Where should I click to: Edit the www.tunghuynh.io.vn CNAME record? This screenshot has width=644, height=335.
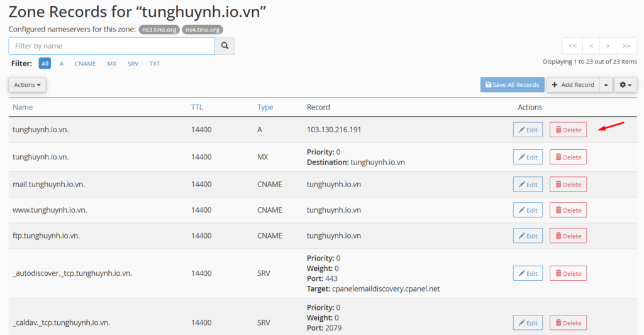pos(527,210)
